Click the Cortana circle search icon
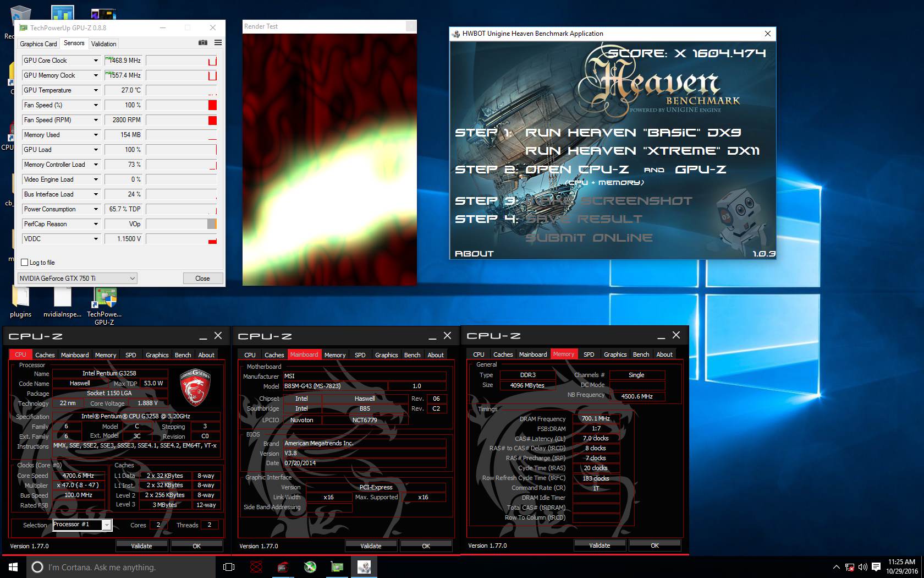This screenshot has width=924, height=578. pos(37,567)
